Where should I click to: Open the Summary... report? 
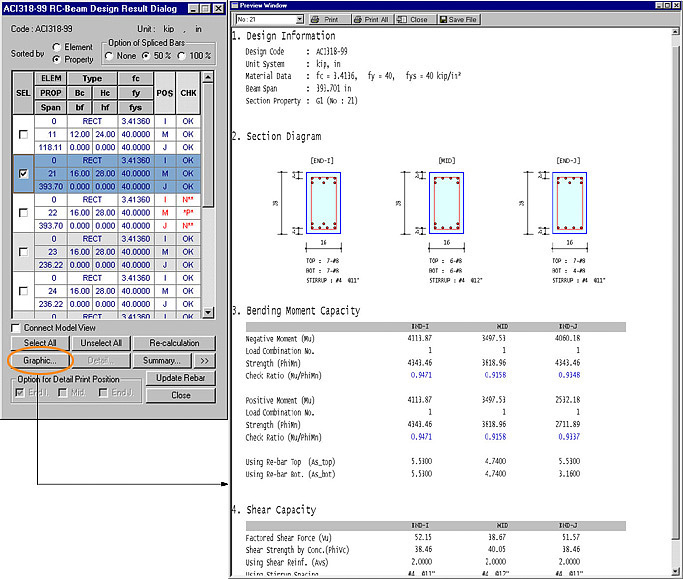point(160,360)
